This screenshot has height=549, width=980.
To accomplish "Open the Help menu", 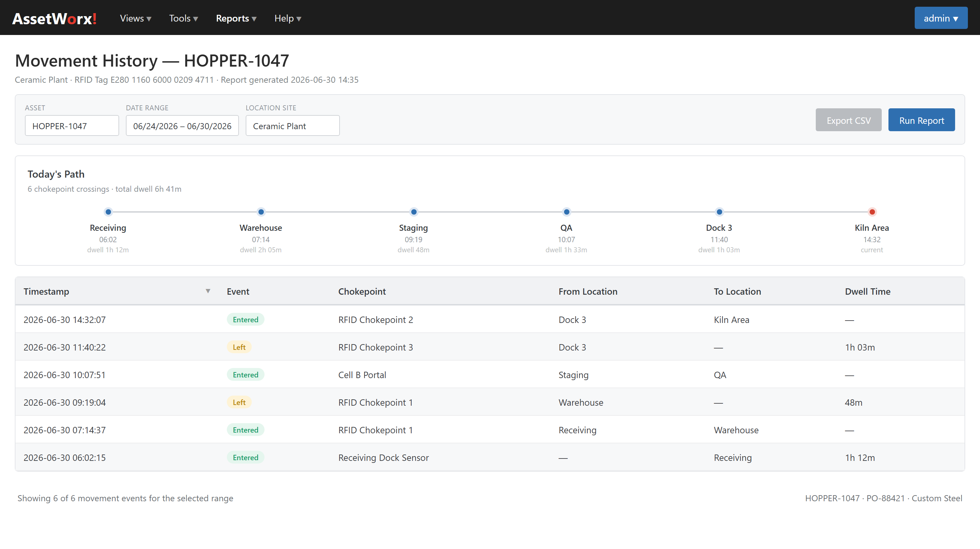I will pos(288,18).
